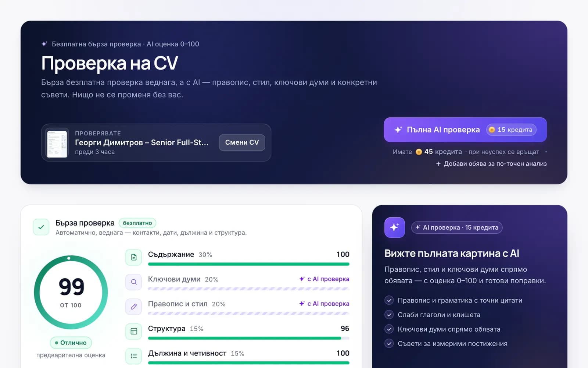Screen dimensions: 588x368
Task: Click the layout icon for 'Структура'
Action: 134,331
